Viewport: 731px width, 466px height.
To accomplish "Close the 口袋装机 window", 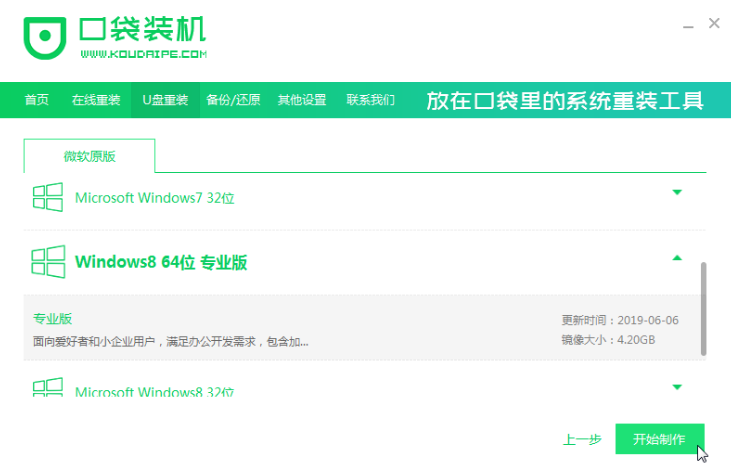I will pos(713,23).
